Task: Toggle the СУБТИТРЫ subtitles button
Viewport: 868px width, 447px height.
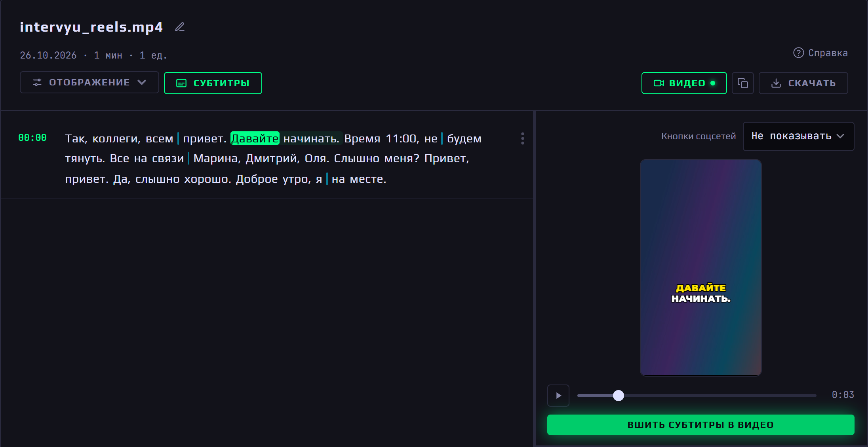Action: click(213, 83)
